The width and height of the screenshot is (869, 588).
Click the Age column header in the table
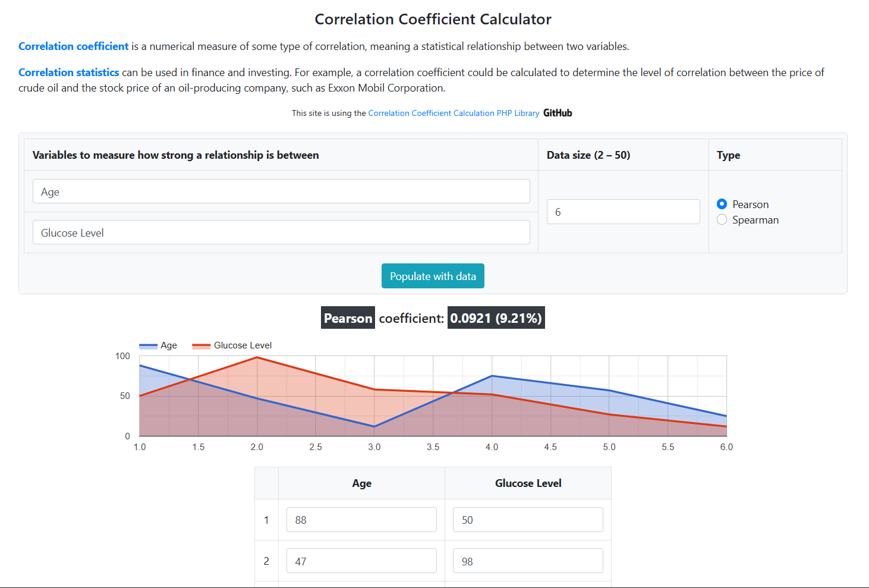(361, 483)
